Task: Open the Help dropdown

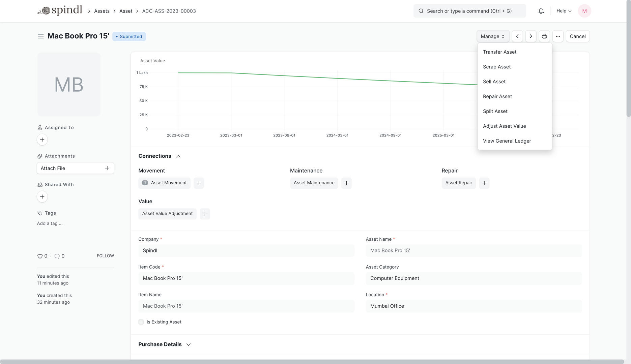Action: coord(564,11)
